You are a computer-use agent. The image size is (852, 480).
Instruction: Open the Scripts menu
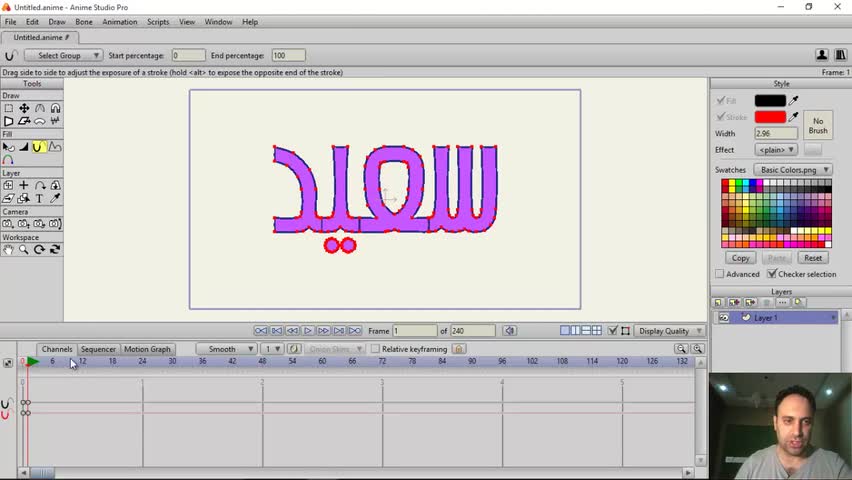(158, 22)
